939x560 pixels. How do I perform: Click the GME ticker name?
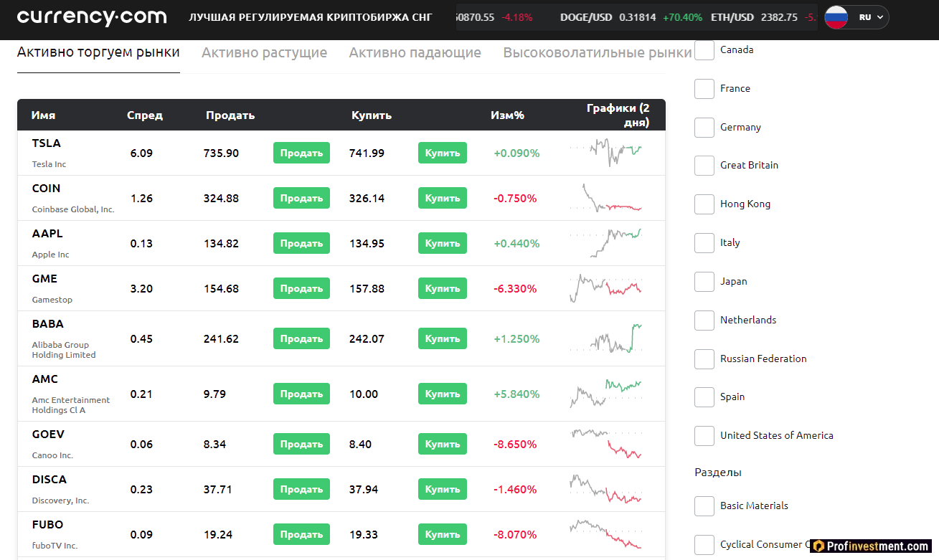[x=44, y=278]
